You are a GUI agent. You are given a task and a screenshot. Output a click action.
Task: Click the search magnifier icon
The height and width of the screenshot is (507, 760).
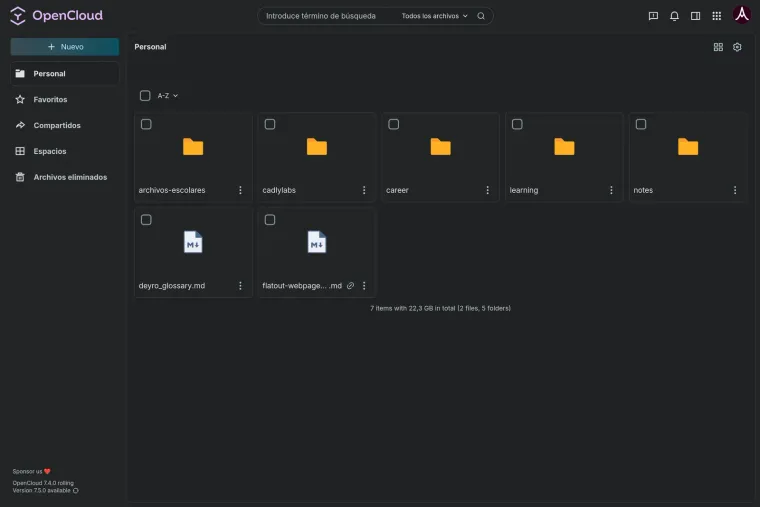[x=481, y=16]
